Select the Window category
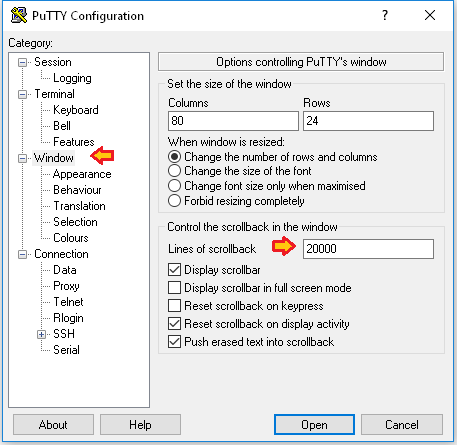Screen dimensions: 457x445 [54, 158]
